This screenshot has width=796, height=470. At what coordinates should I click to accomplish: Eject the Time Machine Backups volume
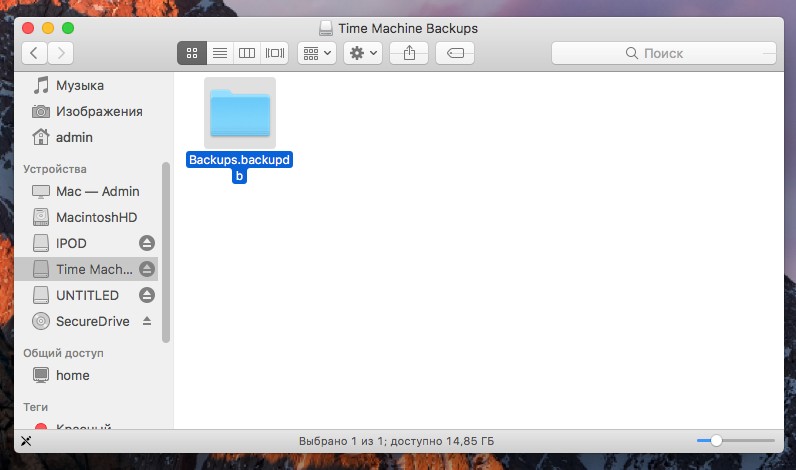click(147, 269)
